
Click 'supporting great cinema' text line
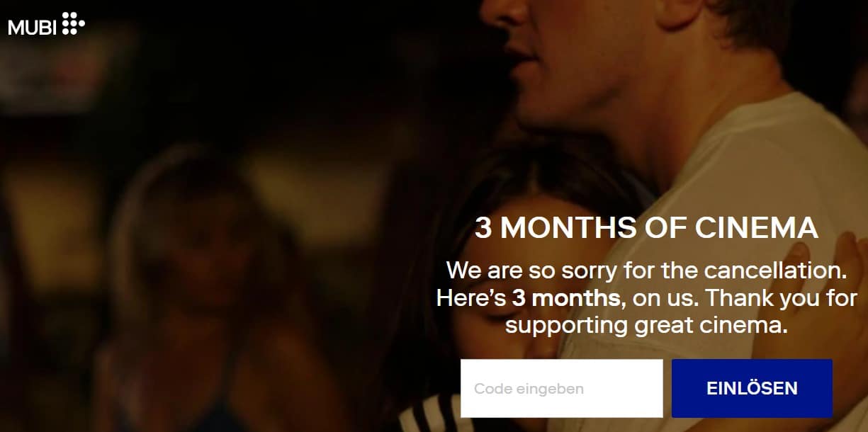pos(646,326)
